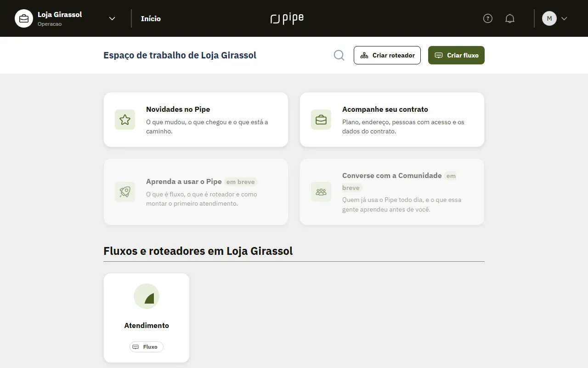The image size is (588, 368).
Task: Click the Pipe logo in header
Action: point(287,18)
